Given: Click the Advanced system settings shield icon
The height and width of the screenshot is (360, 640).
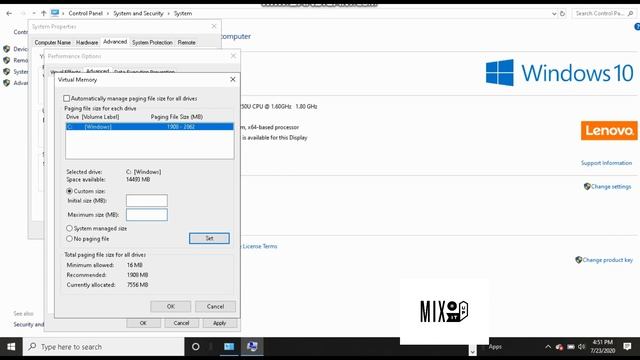Looking at the screenshot, I should [x=7, y=83].
